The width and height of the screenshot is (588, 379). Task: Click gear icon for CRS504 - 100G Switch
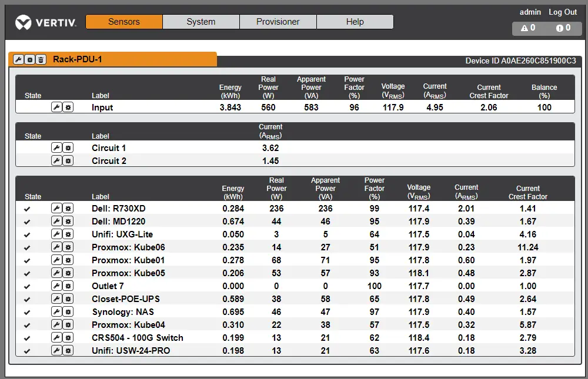[68, 338]
